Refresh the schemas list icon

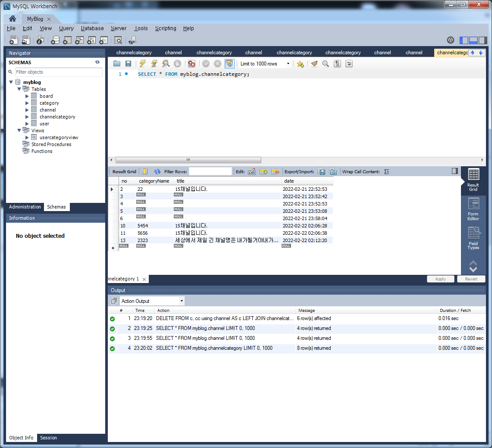(97, 62)
